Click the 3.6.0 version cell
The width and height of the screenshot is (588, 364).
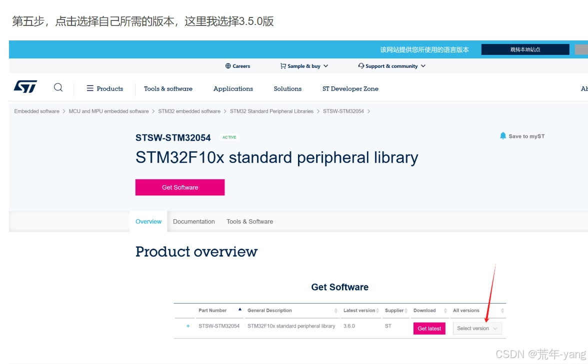[x=349, y=326]
